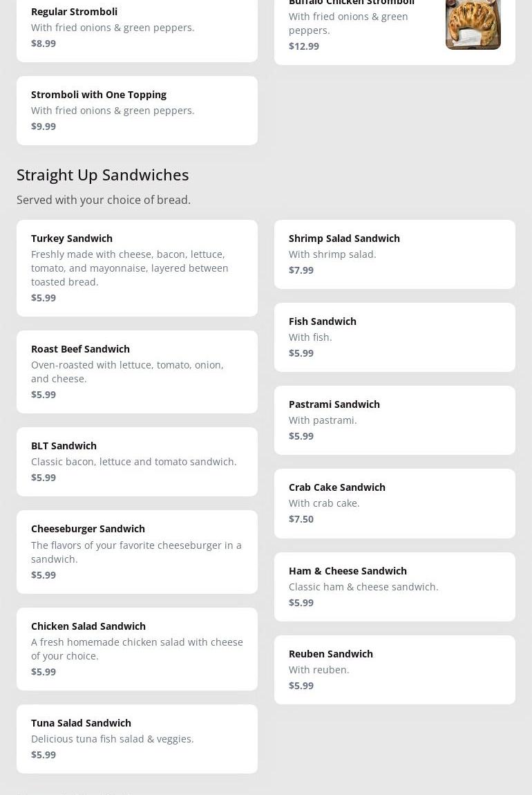Image resolution: width=532 pixels, height=795 pixels.
Task: Open the Tuna Salad Sandwich card
Action: [137, 738]
